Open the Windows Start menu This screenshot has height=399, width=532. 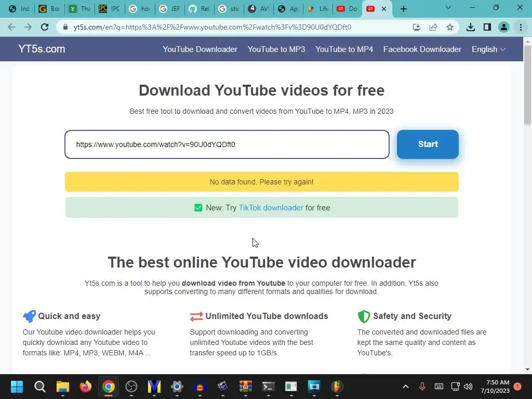point(17,387)
